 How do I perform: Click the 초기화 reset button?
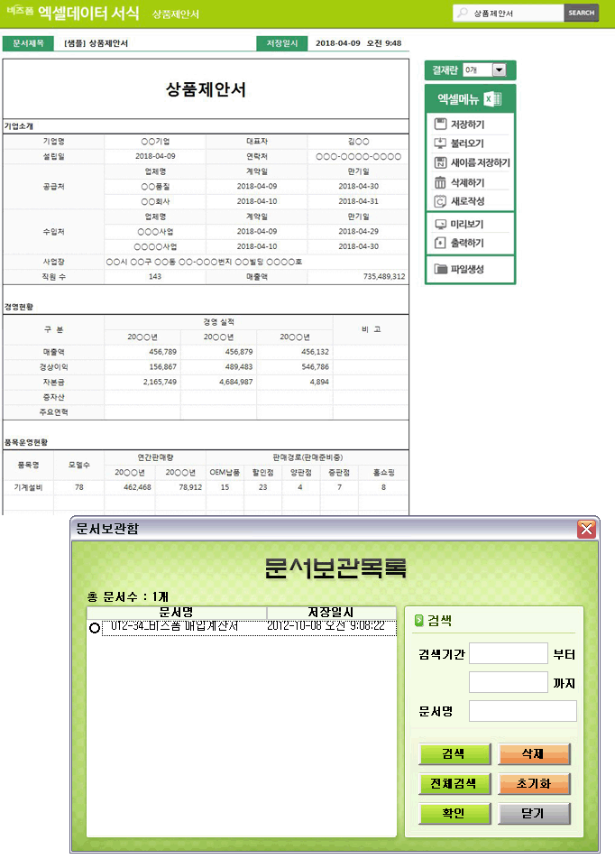(x=534, y=783)
